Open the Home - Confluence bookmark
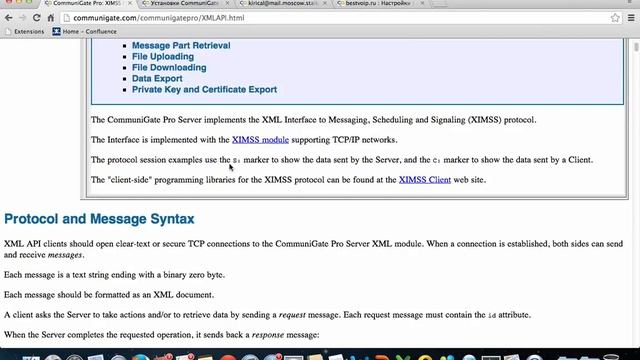This screenshot has width=640, height=360. [84, 31]
